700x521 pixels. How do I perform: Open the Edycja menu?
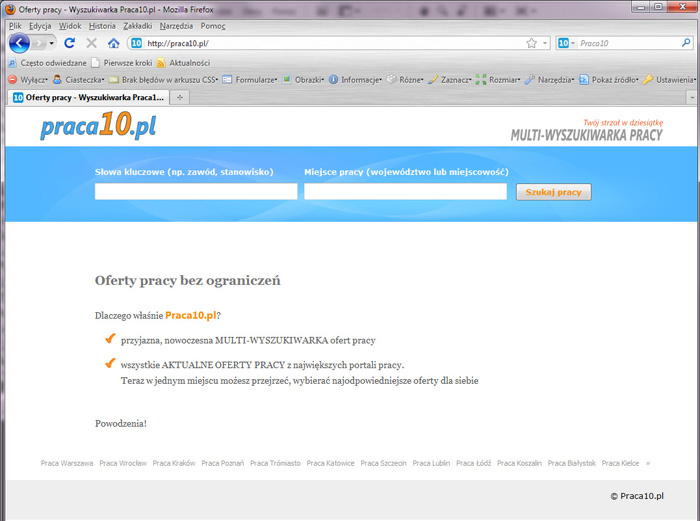click(40, 26)
